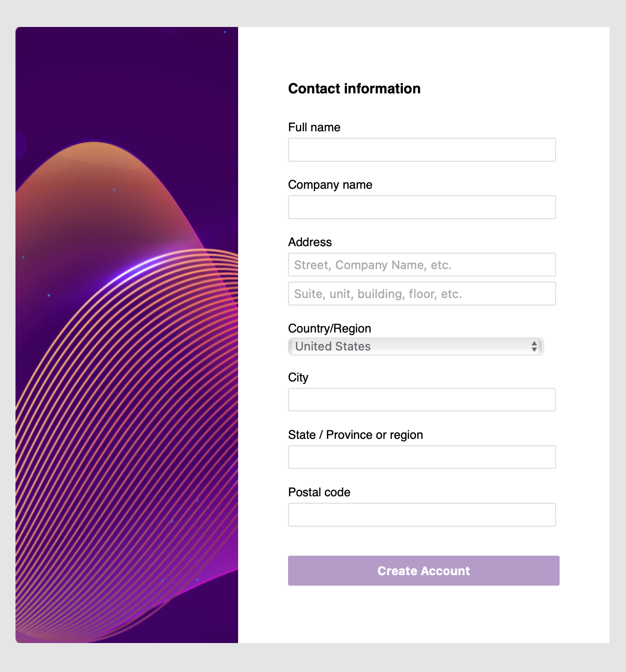The image size is (626, 672).
Task: Select the Suite, unit, building address field
Action: (x=422, y=294)
